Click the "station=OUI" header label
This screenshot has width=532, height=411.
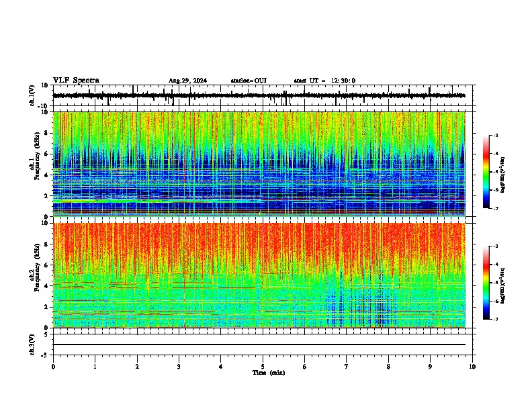pyautogui.click(x=249, y=81)
